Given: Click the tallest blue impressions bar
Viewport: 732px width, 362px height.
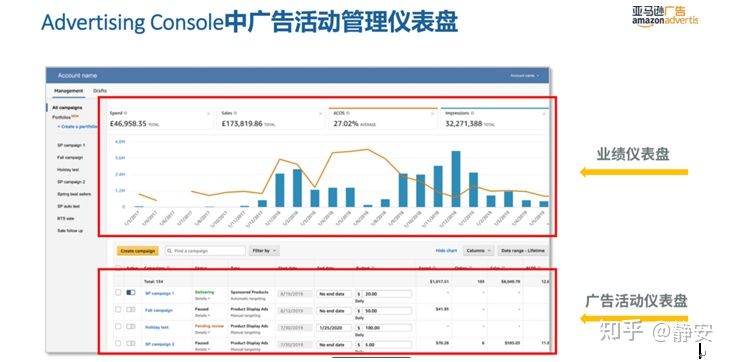Looking at the screenshot, I should [456, 179].
